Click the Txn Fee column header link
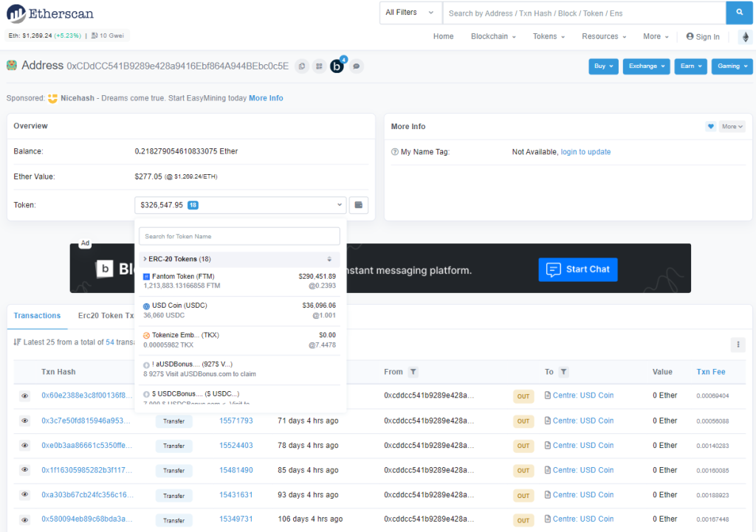Image resolution: width=756 pixels, height=532 pixels. click(711, 372)
